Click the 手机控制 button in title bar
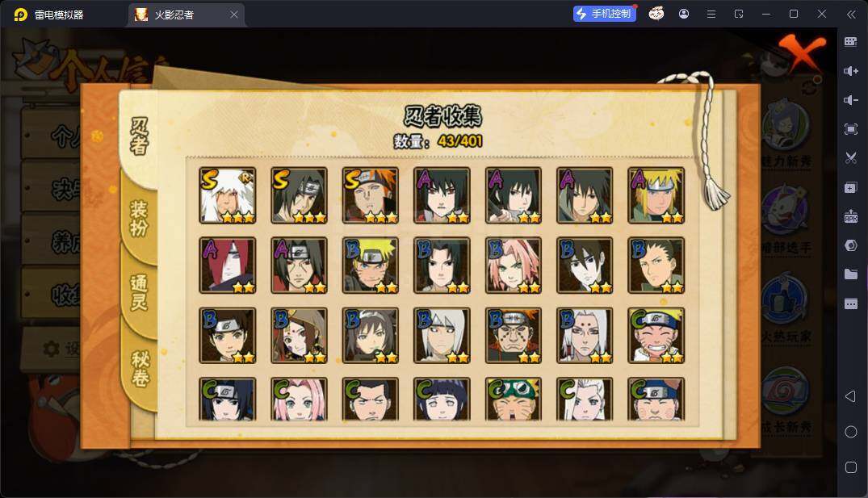 tap(605, 14)
